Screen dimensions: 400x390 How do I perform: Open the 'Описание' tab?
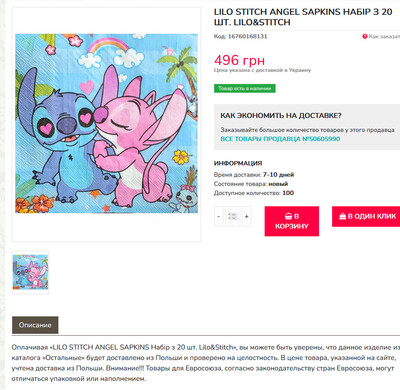[35, 325]
